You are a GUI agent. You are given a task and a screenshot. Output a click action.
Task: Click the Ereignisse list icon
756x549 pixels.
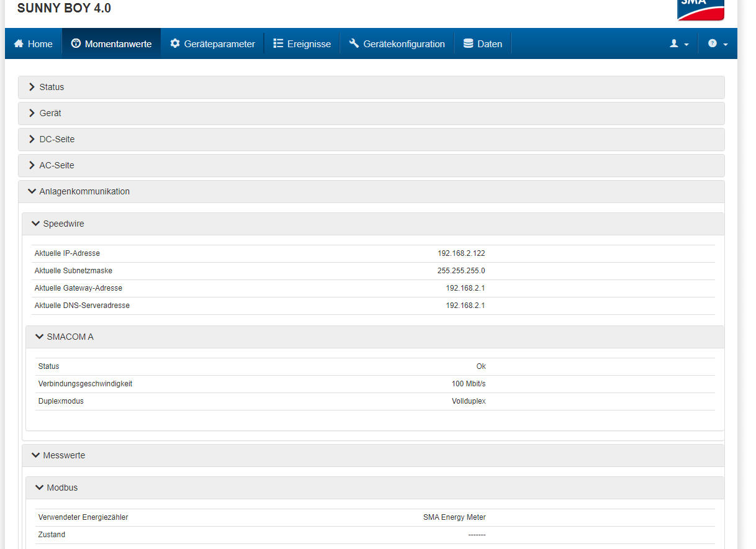[278, 43]
